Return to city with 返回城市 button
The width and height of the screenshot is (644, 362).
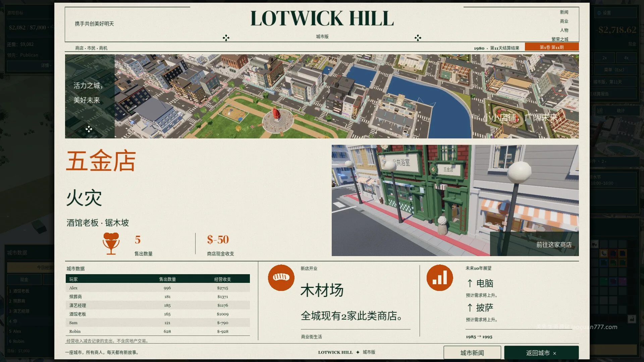click(541, 353)
